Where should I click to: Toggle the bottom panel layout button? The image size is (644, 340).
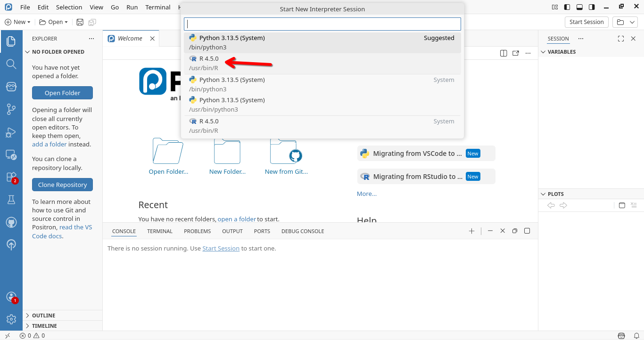pyautogui.click(x=579, y=7)
